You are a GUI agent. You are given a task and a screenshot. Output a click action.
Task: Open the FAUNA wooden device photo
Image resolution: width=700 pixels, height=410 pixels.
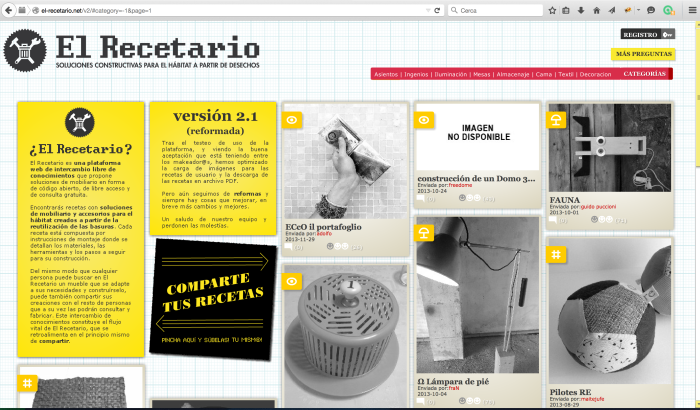(x=610, y=148)
